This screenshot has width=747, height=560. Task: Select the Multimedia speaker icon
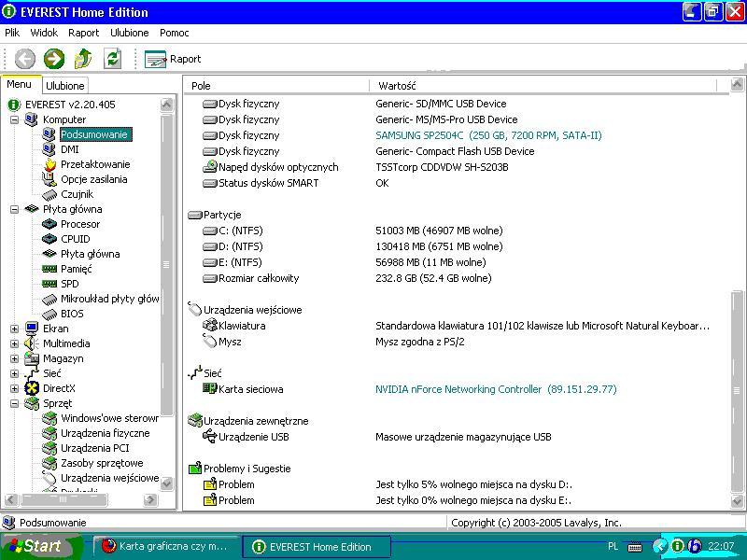[32, 343]
